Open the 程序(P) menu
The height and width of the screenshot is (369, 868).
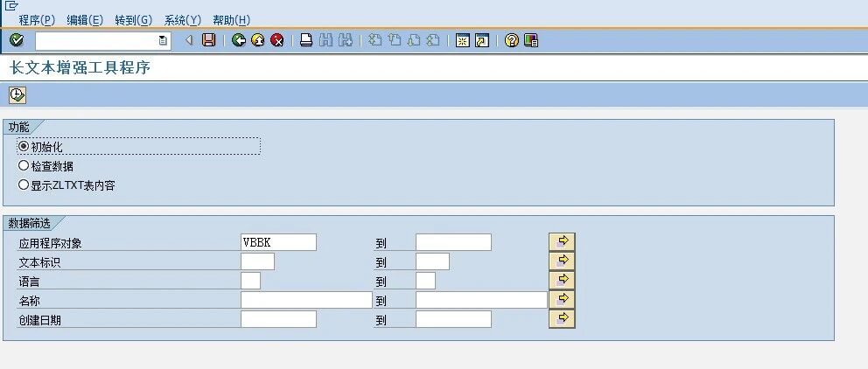(x=37, y=20)
